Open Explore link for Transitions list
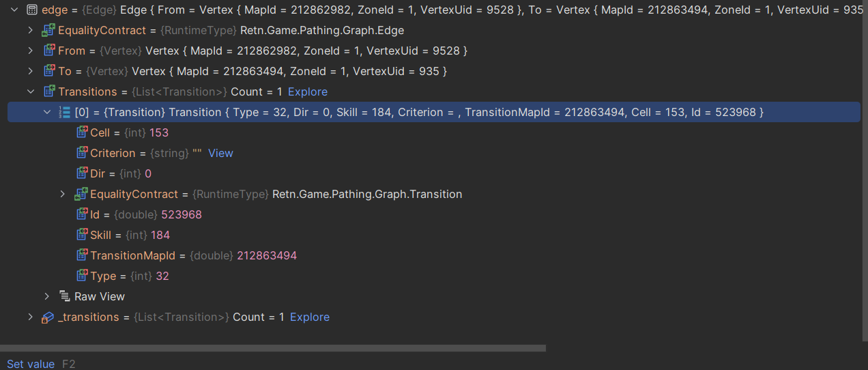 tap(307, 91)
